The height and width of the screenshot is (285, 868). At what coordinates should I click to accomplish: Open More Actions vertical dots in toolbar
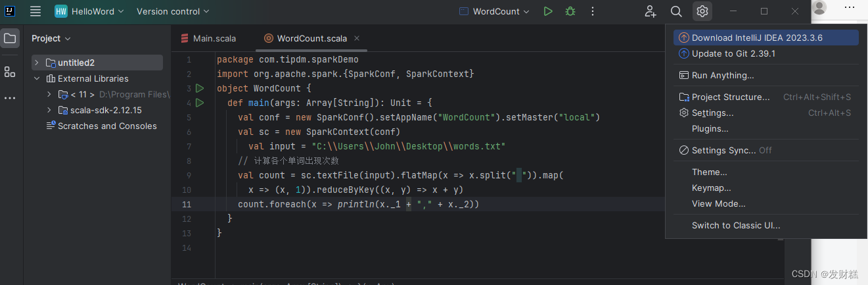(x=593, y=11)
